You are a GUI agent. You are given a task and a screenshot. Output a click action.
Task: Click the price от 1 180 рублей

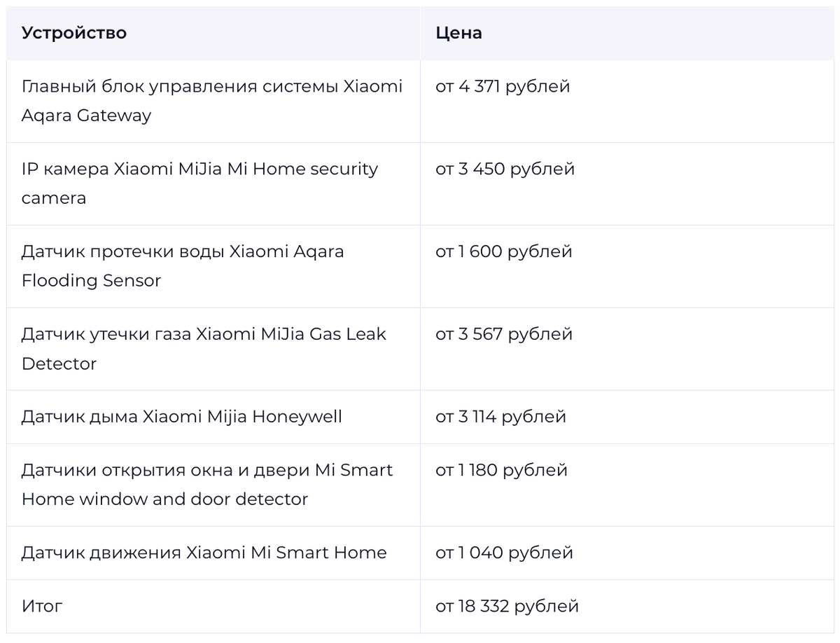(501, 470)
